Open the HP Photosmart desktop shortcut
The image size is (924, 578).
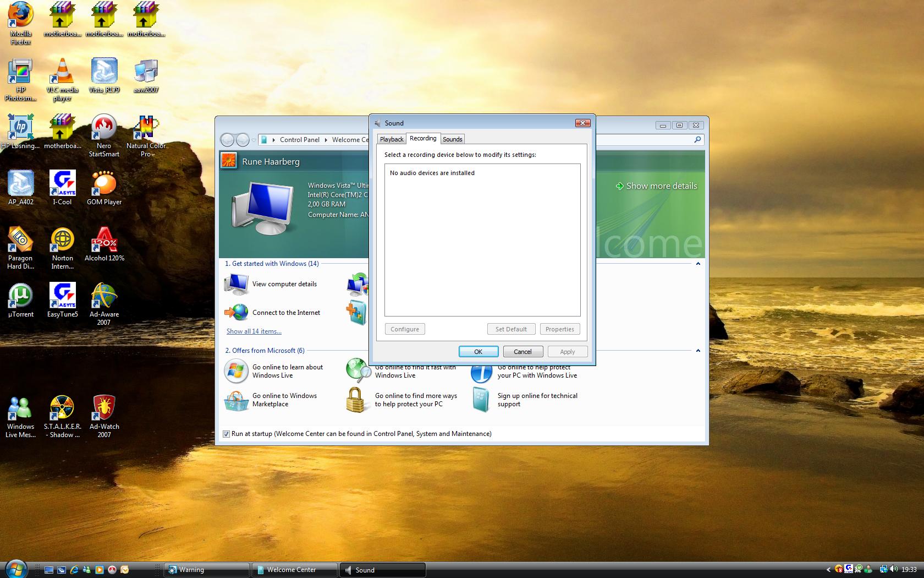pos(20,80)
